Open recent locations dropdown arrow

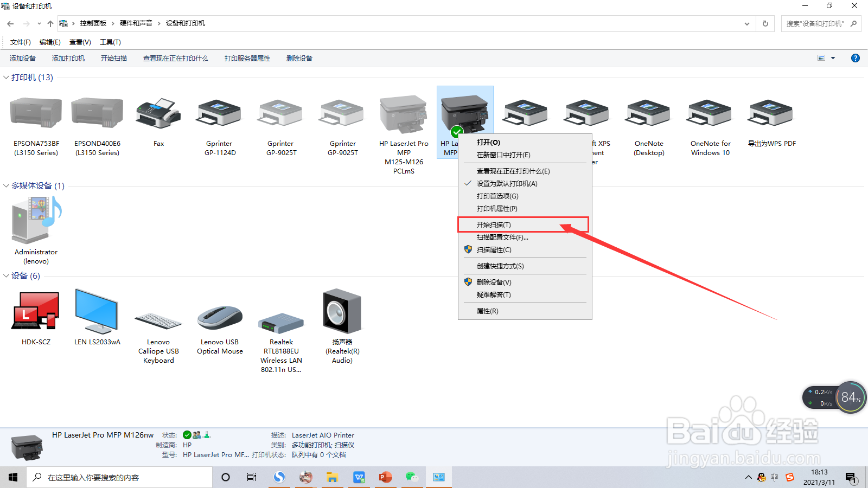click(x=39, y=23)
